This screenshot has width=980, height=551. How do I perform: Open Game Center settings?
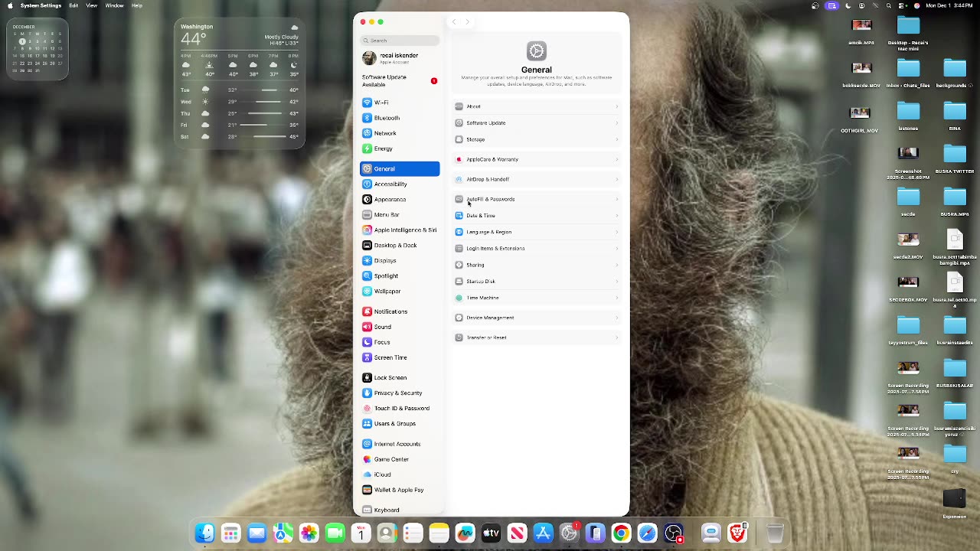(x=400, y=459)
